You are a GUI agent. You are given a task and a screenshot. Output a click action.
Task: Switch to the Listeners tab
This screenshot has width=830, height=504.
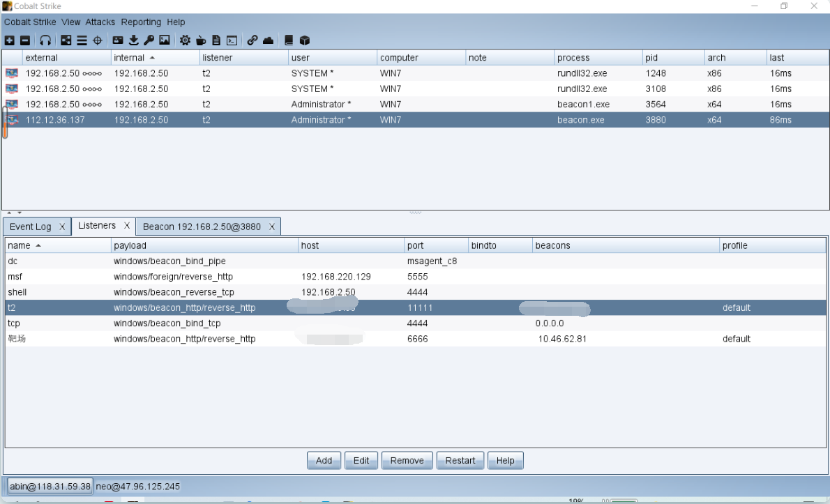97,225
